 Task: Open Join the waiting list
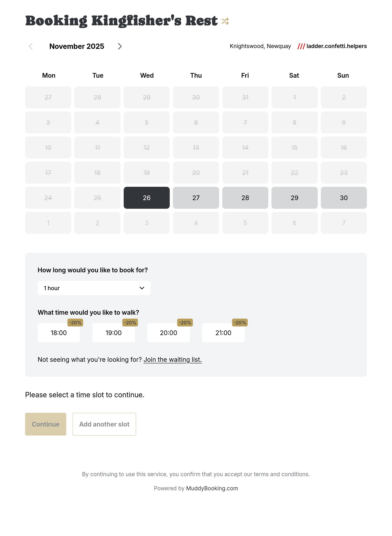tap(172, 360)
